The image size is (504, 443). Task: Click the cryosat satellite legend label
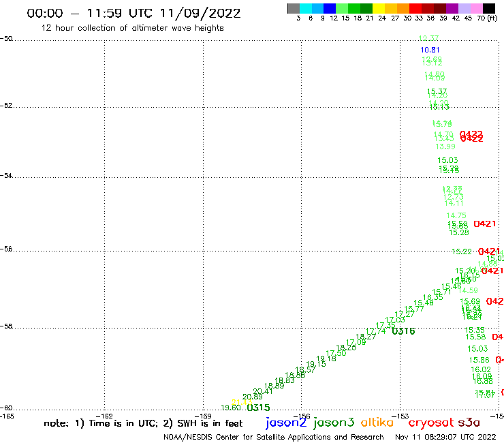(431, 423)
